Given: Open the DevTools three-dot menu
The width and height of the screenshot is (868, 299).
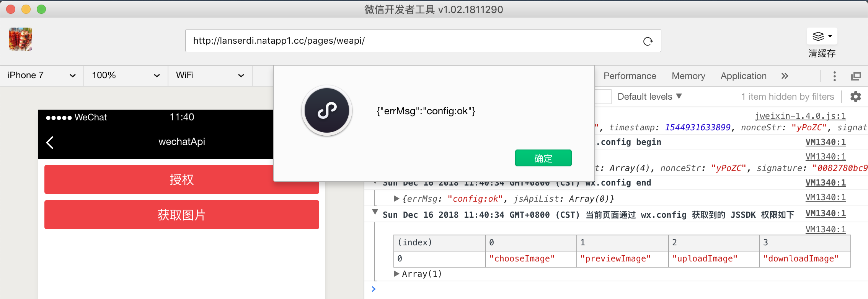Looking at the screenshot, I should (x=834, y=76).
